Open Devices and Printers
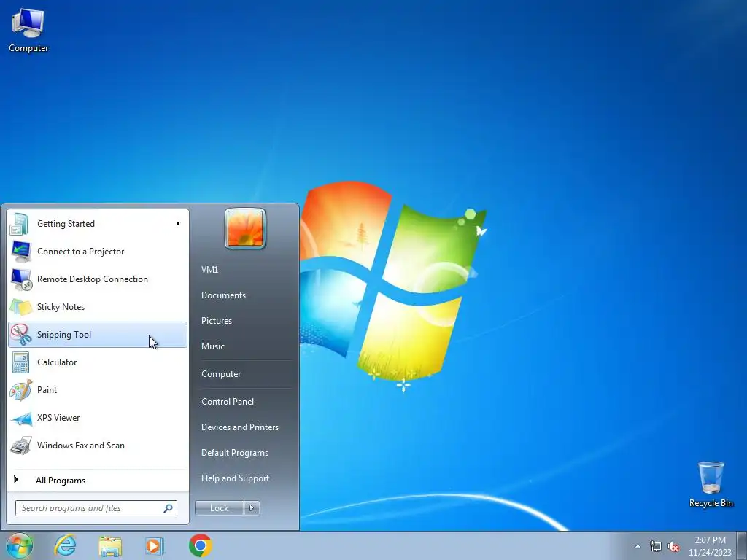The width and height of the screenshot is (747, 560). tap(239, 427)
